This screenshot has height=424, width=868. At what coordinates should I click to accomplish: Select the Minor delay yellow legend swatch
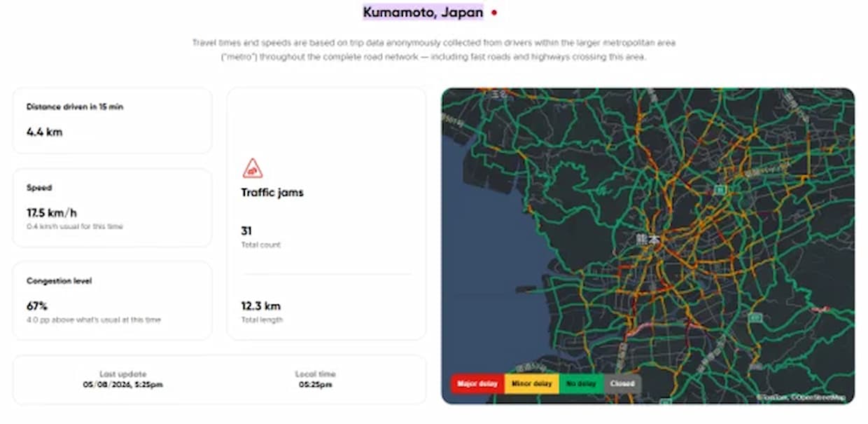tap(531, 383)
